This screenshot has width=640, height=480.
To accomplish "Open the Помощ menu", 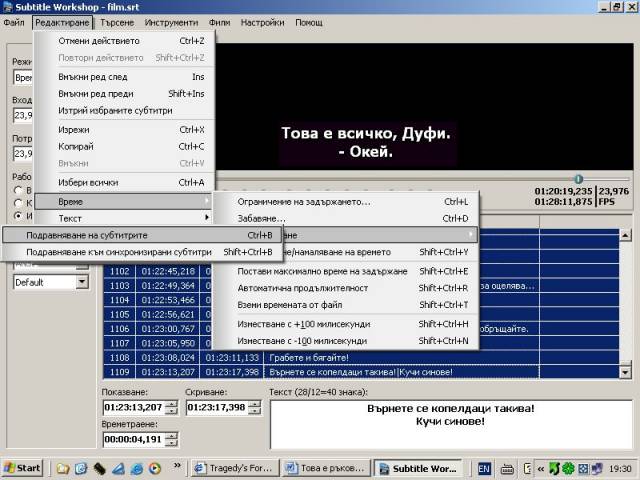I will tap(309, 22).
